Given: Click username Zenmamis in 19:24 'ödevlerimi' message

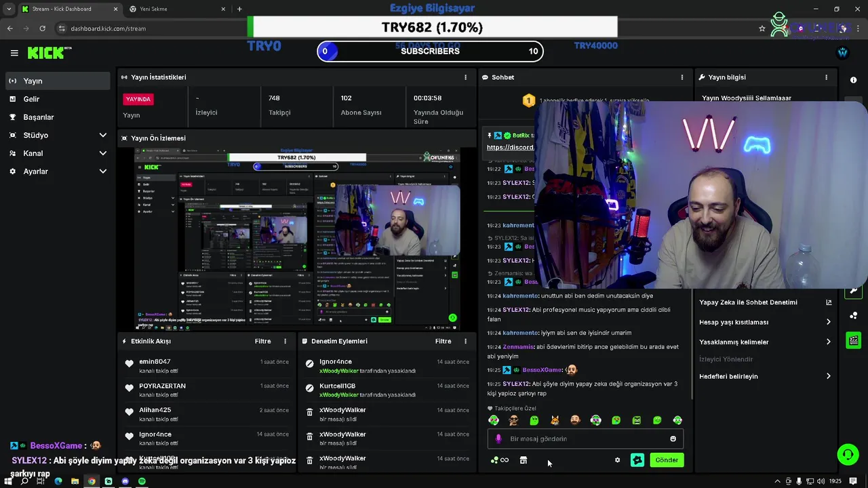Looking at the screenshot, I should [519, 347].
